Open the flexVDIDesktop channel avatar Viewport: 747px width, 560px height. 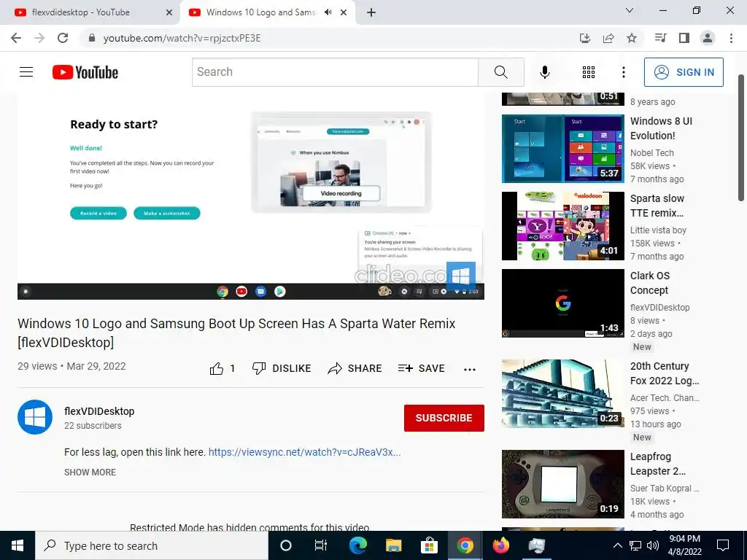[x=35, y=417]
